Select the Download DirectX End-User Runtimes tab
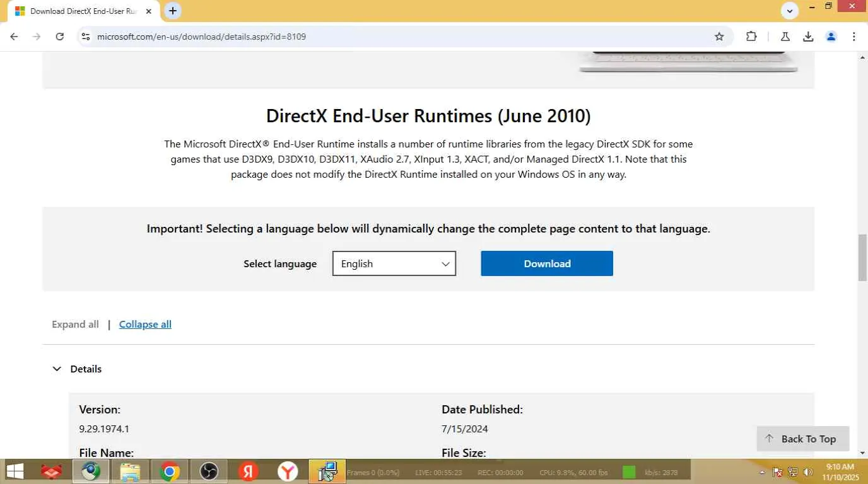The image size is (868, 484). click(83, 11)
